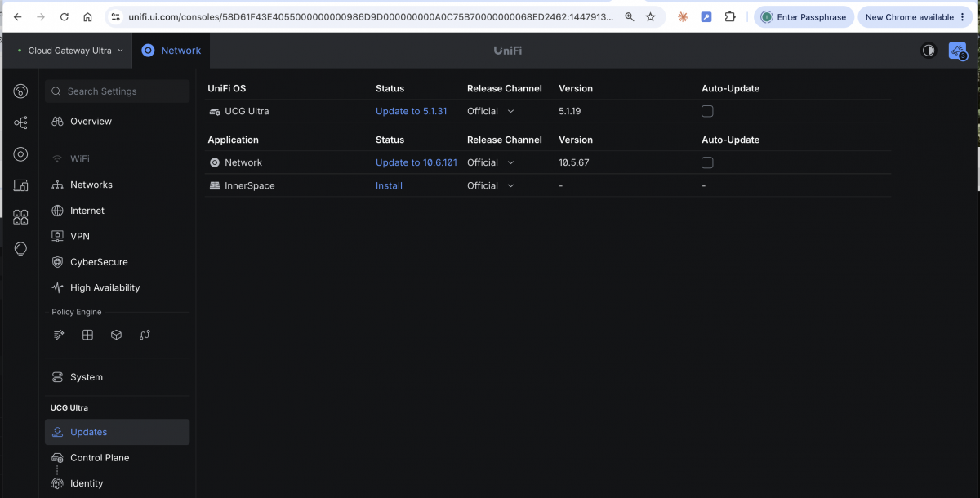Open the client devices icon in left rail
The height and width of the screenshot is (498, 980).
(x=20, y=185)
